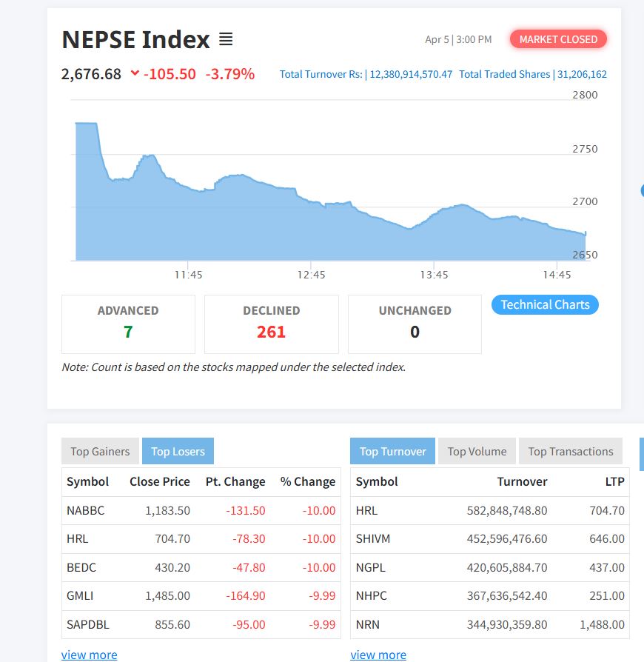Image resolution: width=644 pixels, height=662 pixels.
Task: Select NABBC row in Top Losers table
Action: coord(201,510)
